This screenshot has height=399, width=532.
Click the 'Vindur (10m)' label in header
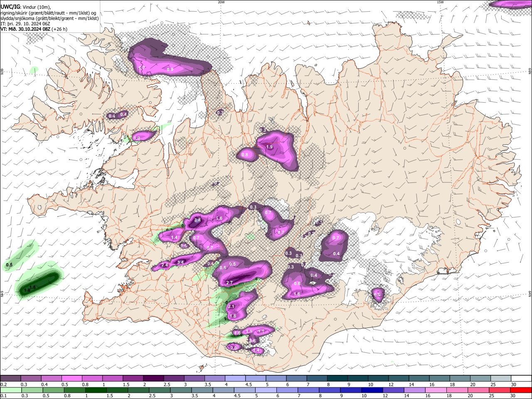pos(37,7)
